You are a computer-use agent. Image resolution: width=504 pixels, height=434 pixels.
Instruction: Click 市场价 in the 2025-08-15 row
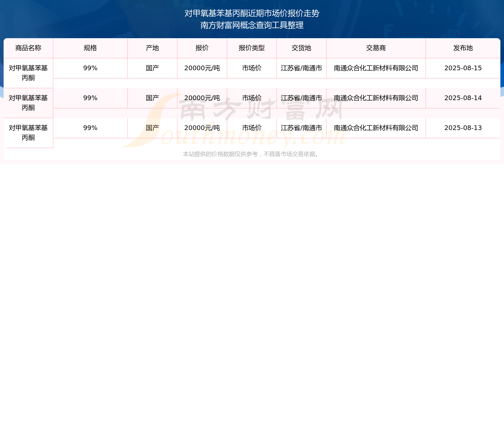[252, 68]
